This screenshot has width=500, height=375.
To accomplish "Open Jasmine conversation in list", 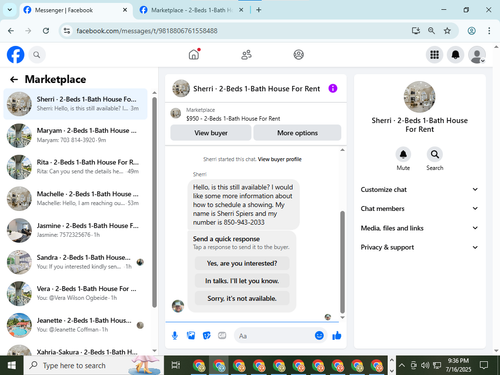I will click(75, 230).
